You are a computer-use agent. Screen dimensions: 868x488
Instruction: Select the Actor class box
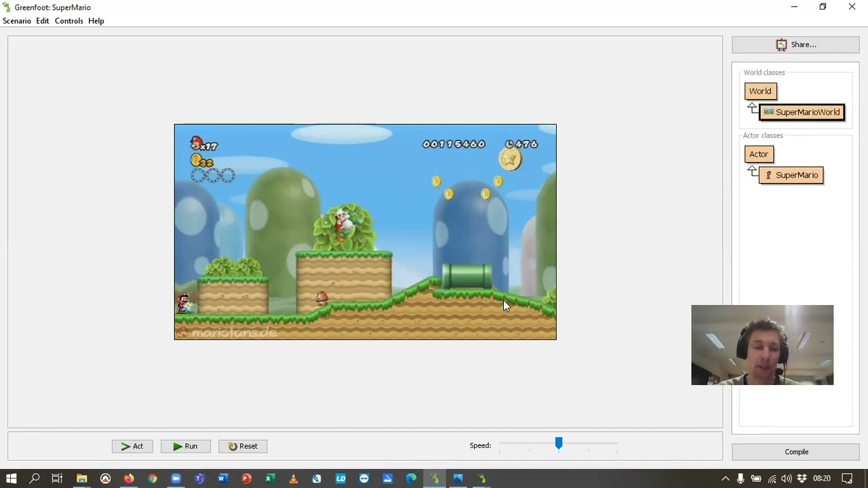(759, 154)
